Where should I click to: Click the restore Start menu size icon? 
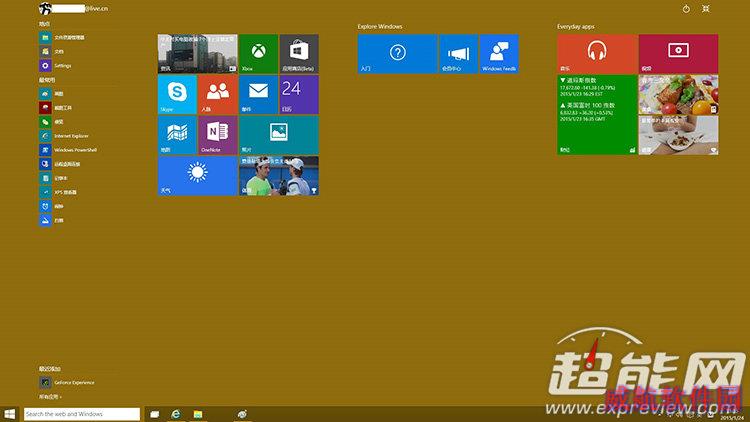706,9
